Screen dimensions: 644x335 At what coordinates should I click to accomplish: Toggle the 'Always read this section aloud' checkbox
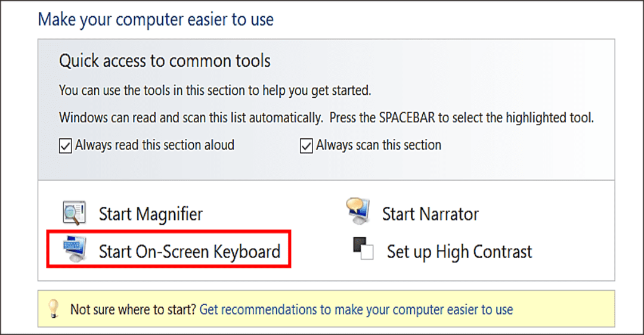[x=66, y=145]
